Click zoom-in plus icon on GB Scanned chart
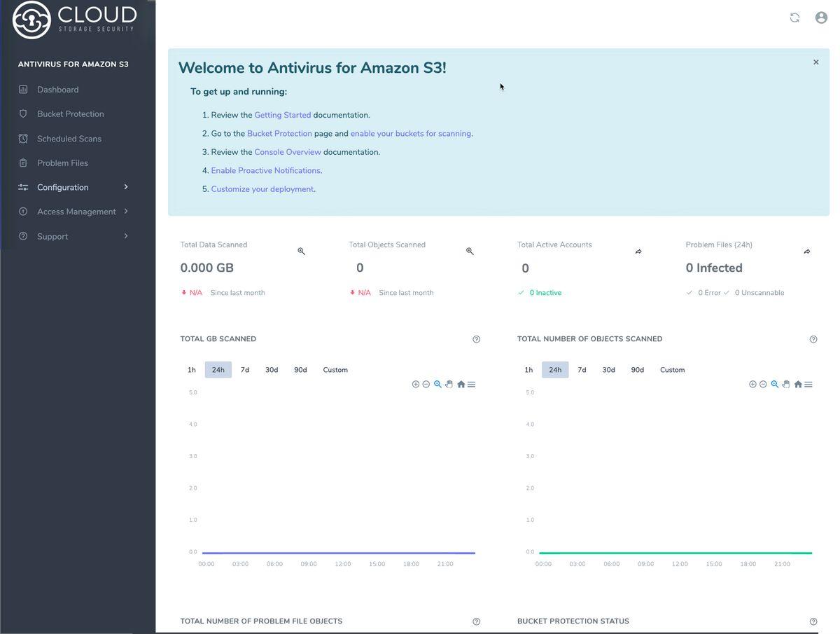840x634 pixels. point(416,384)
